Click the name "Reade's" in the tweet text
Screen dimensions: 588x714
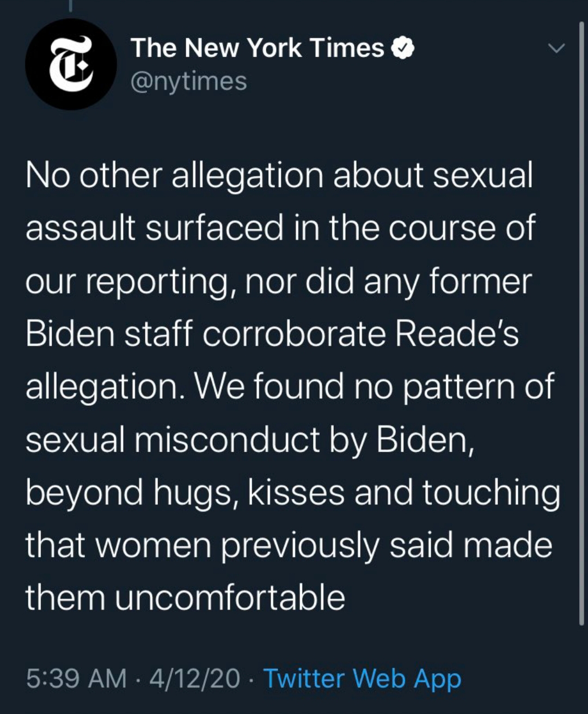[x=457, y=333]
